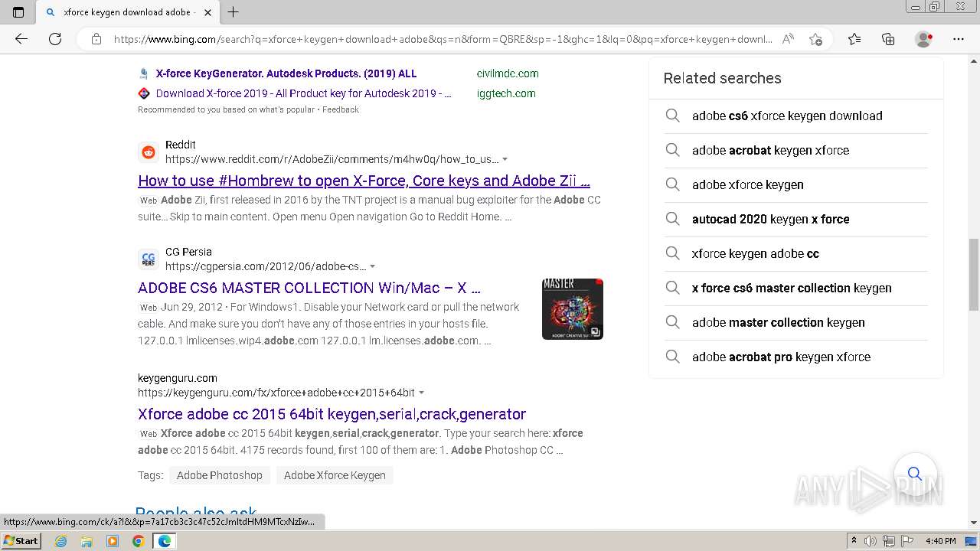This screenshot has height=551, width=980.
Task: Click the civilmdc result favicon icon
Action: [144, 73]
